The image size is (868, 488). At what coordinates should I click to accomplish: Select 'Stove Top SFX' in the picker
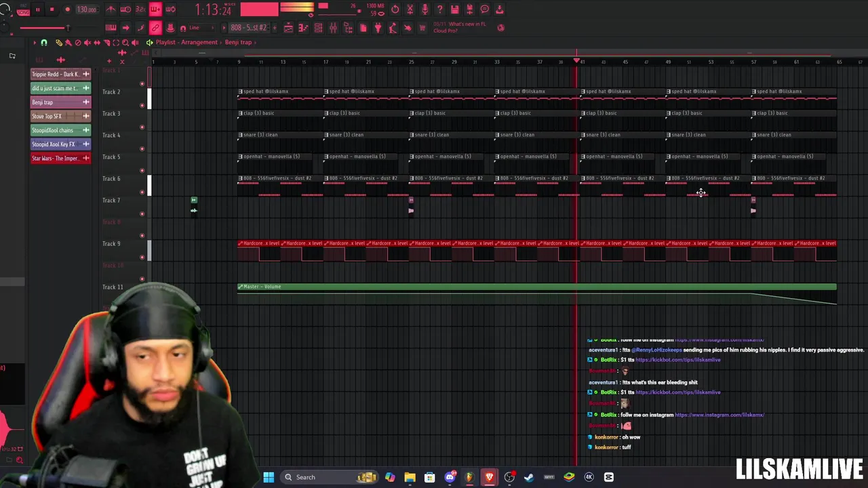tap(60, 116)
